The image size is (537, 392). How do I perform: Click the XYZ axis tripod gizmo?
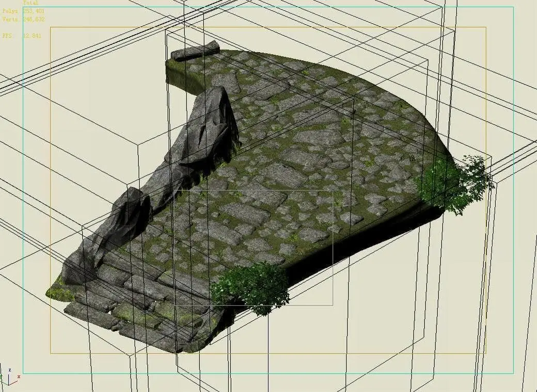(10, 378)
